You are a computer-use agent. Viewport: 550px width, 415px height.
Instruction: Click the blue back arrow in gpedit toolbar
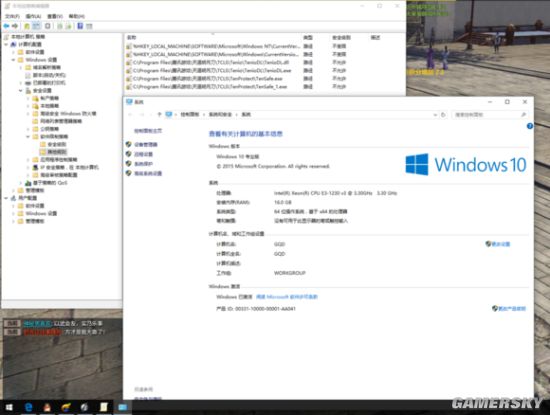point(6,26)
